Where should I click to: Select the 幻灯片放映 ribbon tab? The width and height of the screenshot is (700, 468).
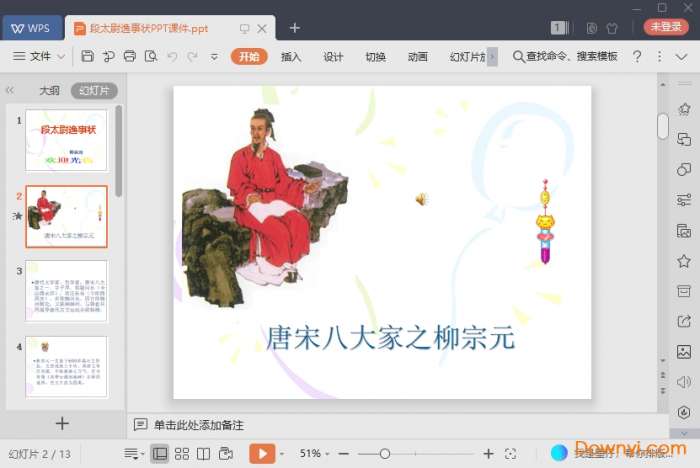click(467, 57)
